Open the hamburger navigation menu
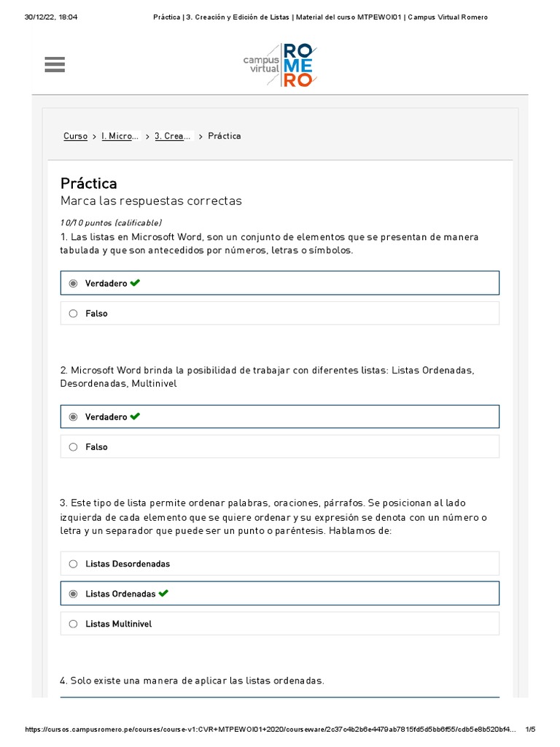Screen dimensions: 560x747 coord(55,65)
